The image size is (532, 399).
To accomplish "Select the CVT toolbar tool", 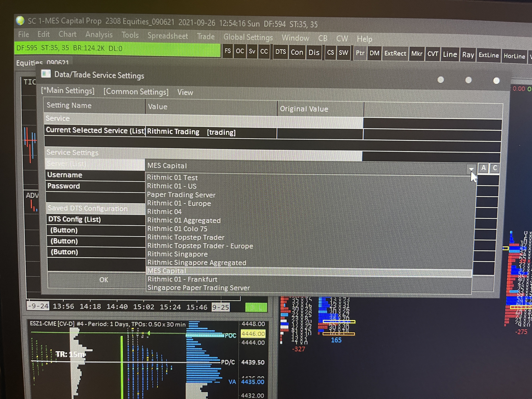I will coord(433,54).
